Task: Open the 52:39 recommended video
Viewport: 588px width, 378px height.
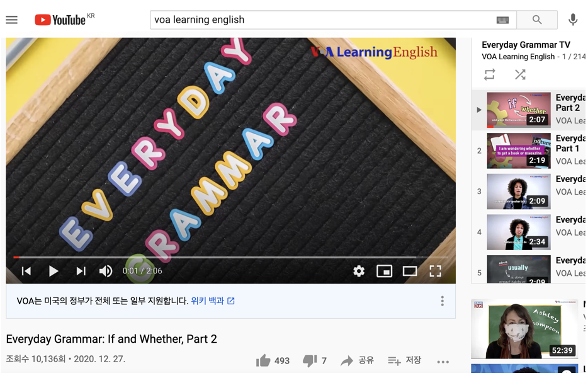Action: click(524, 329)
